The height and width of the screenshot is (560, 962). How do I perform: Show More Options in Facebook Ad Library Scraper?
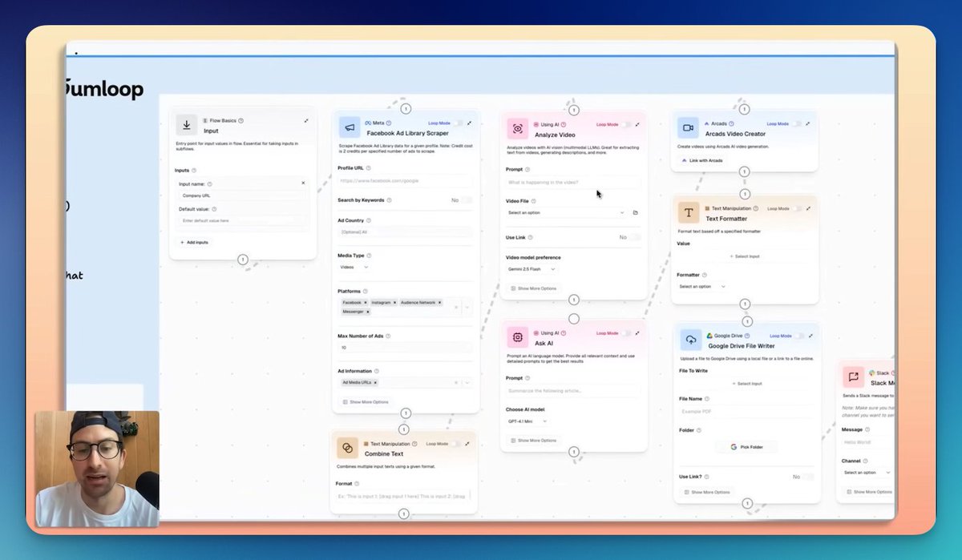[366, 401]
